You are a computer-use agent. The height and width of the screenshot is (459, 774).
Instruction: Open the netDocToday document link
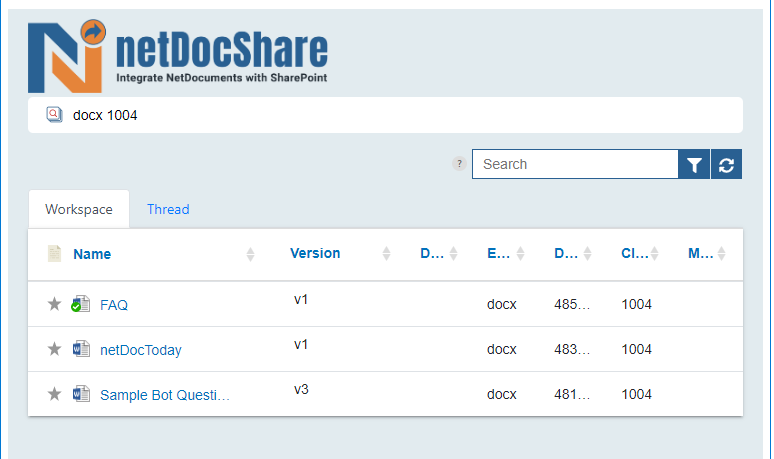pos(141,350)
